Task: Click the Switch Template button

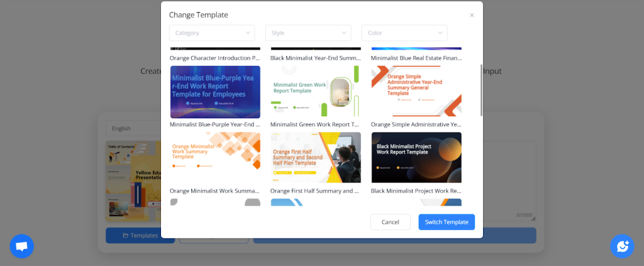Action: tap(447, 222)
